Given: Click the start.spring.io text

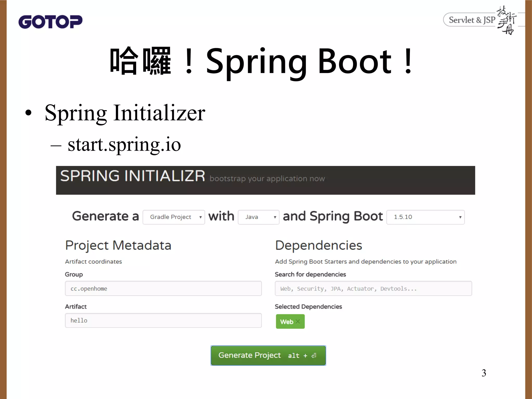Looking at the screenshot, I should (124, 144).
